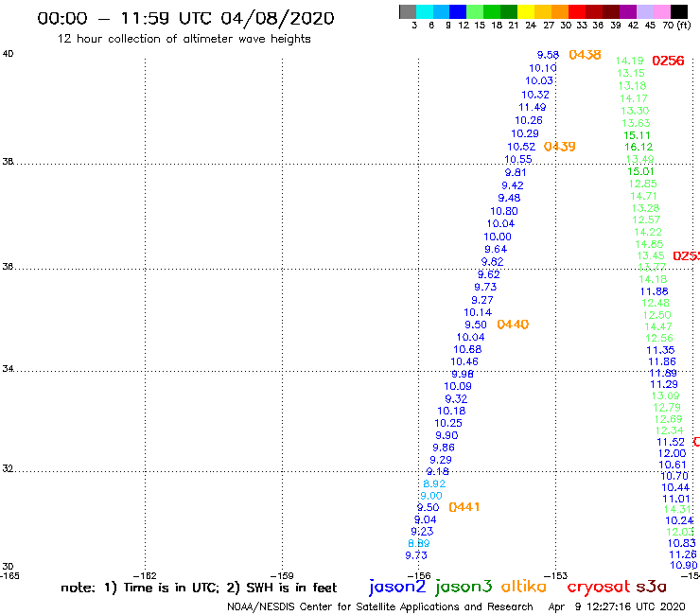Click the cryosat satellite legend label
700x615 pixels.
(598, 587)
